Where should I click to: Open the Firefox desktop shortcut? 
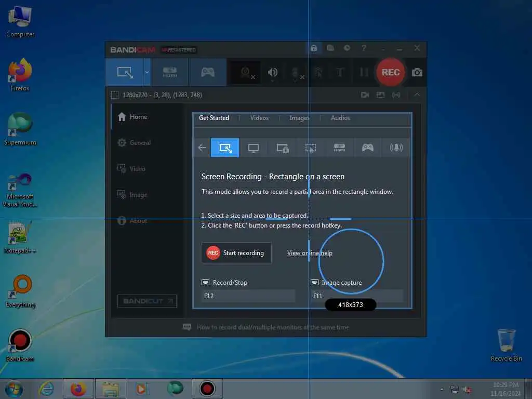tap(20, 75)
